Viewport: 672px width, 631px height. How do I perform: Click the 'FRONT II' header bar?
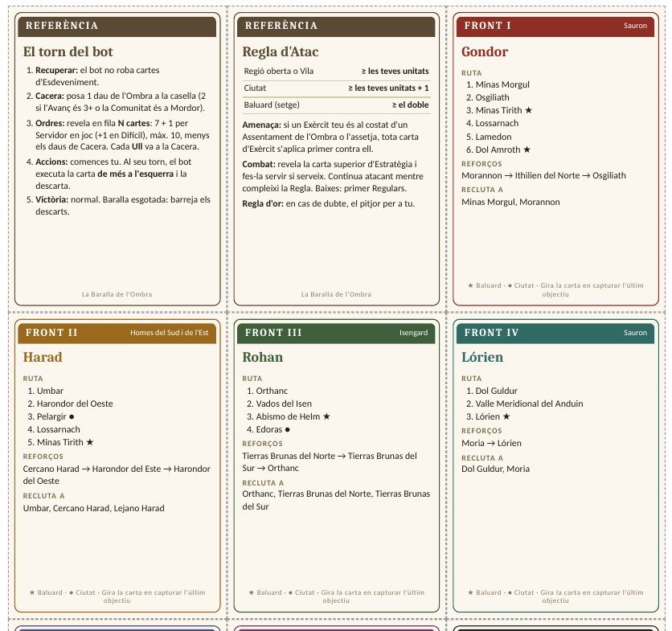[x=117, y=333]
